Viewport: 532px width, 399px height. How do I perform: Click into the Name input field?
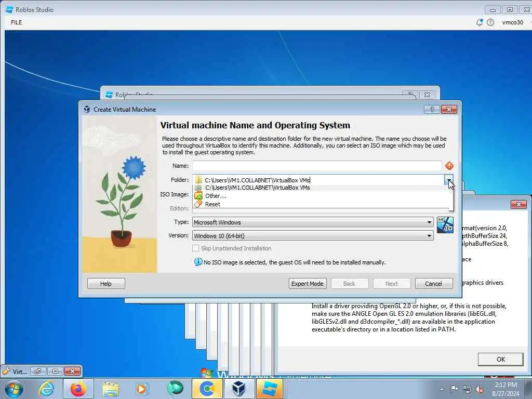click(317, 166)
